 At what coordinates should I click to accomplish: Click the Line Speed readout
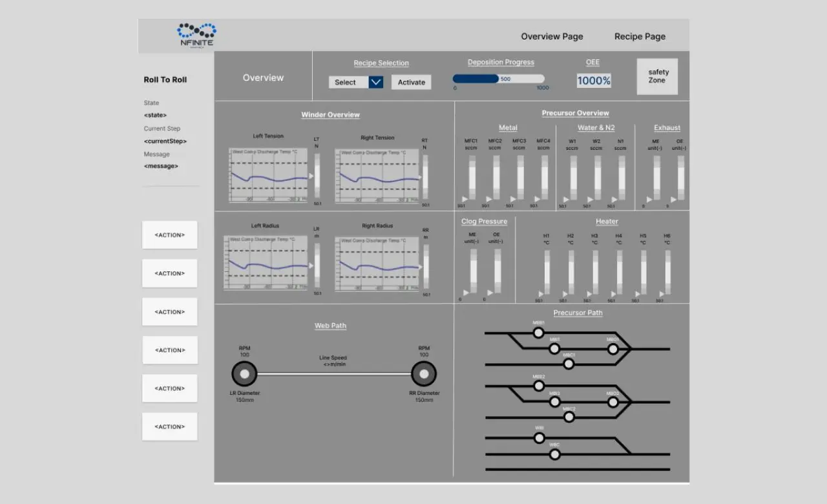333,361
